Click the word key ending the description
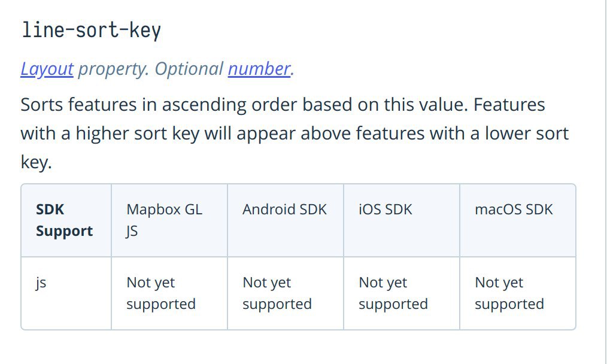Image resolution: width=607 pixels, height=364 pixels. [35, 162]
